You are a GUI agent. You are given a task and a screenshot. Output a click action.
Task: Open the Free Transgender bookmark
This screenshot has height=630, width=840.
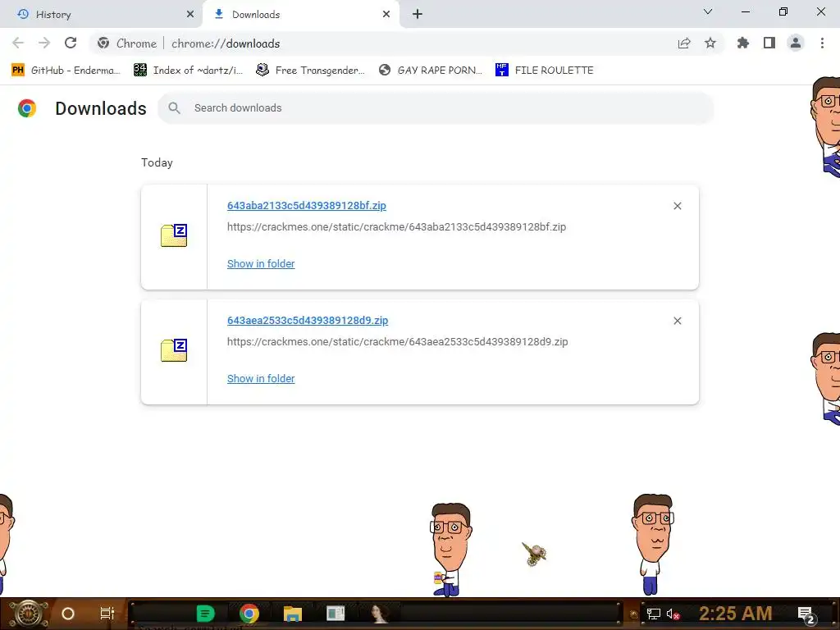tap(310, 71)
